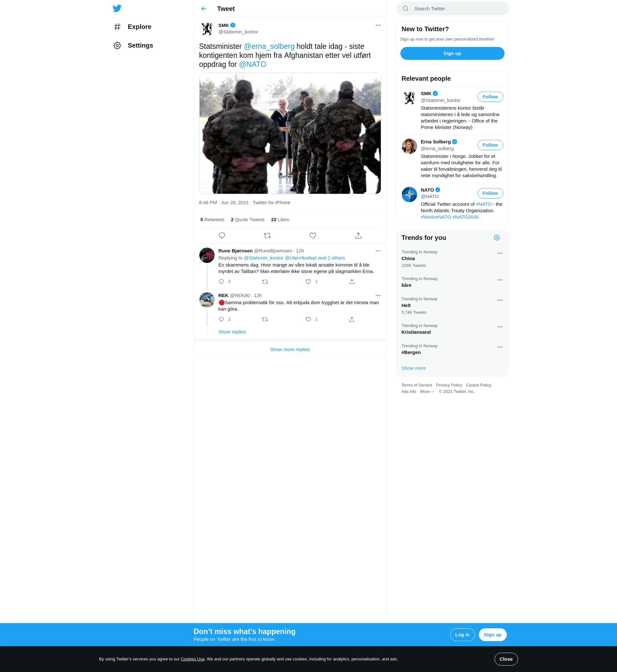
Task: Follow Erna Solberg
Action: [490, 145]
